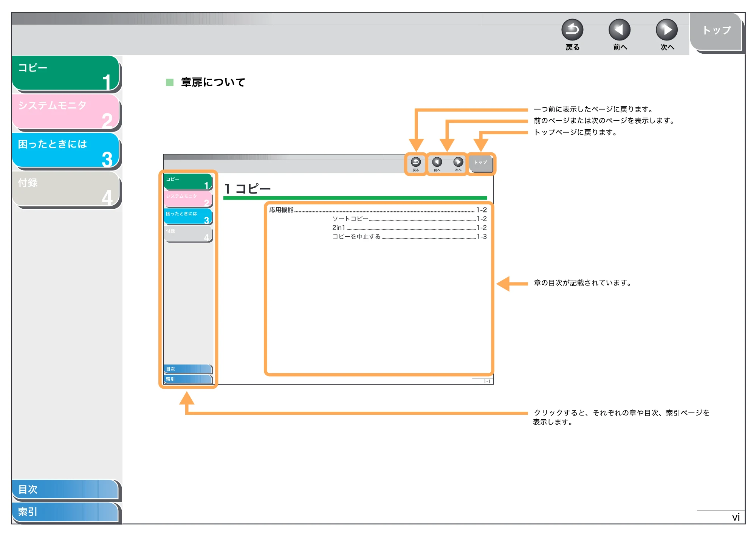Click the 章扉について heading text

point(213,82)
